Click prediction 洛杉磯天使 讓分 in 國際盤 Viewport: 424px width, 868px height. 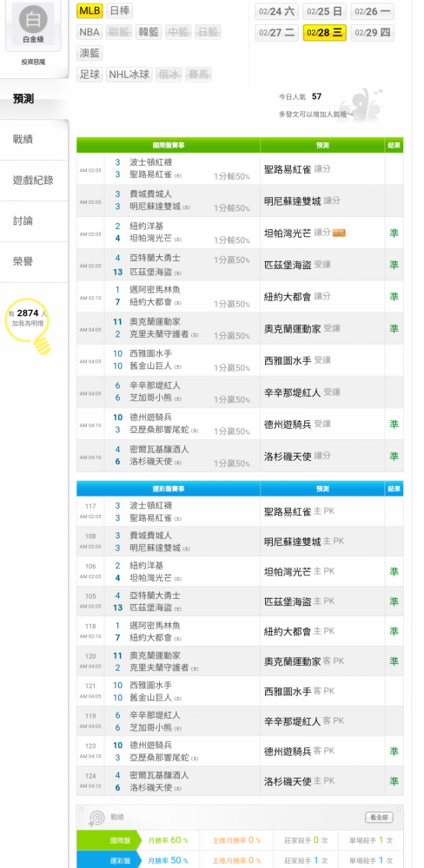297,457
